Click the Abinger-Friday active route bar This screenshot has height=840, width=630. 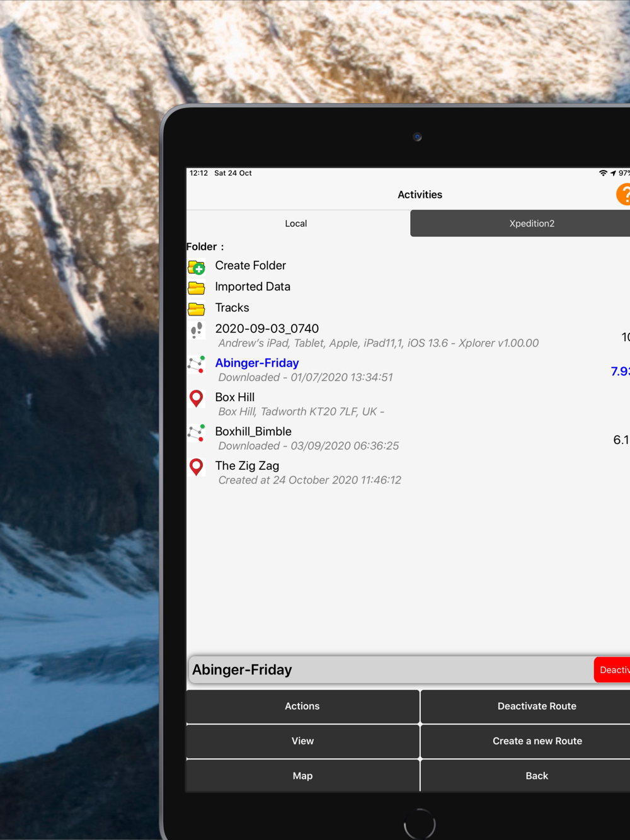pos(391,670)
